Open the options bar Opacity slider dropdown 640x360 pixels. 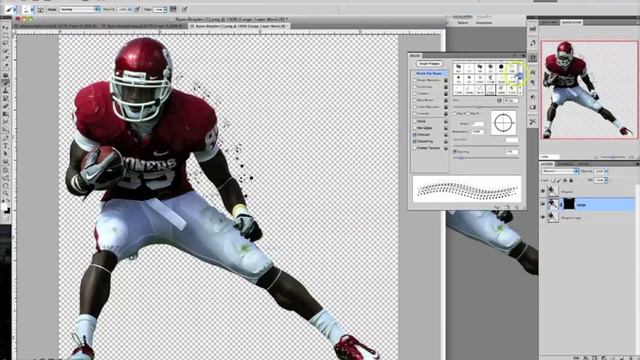(x=130, y=9)
